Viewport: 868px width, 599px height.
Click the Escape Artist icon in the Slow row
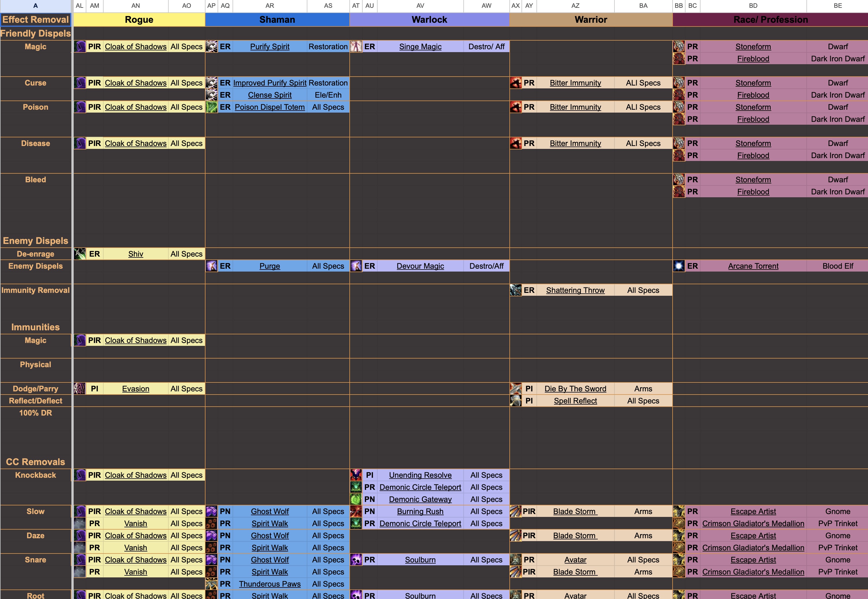coord(679,511)
